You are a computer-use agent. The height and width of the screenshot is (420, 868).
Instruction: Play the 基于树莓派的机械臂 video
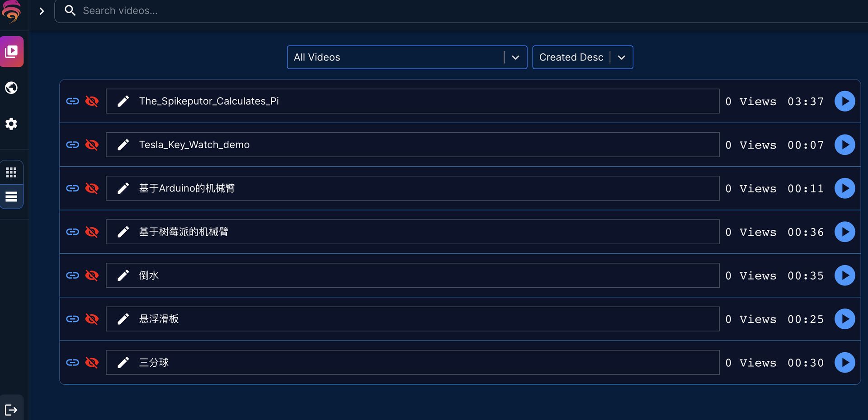point(844,232)
